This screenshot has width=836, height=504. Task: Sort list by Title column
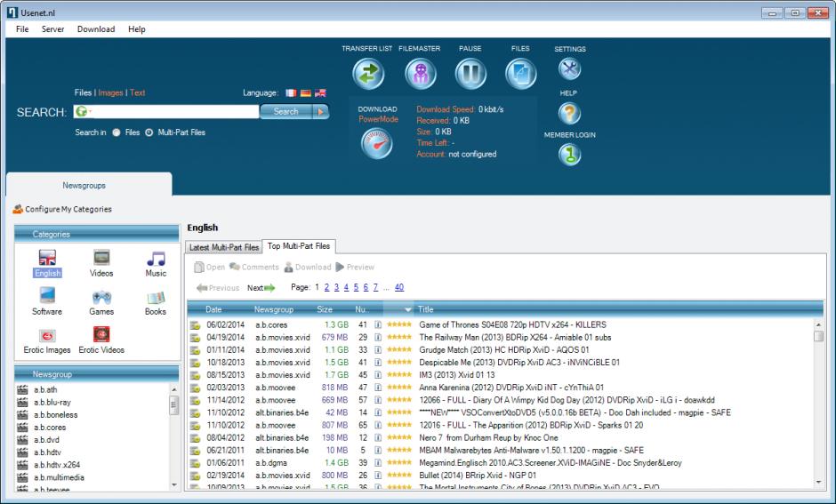[425, 309]
